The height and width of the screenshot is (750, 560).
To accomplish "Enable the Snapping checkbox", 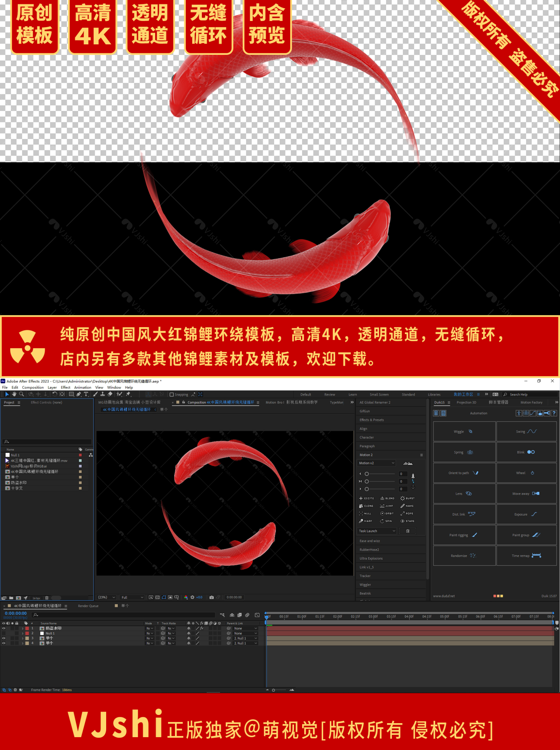I will coord(171,394).
